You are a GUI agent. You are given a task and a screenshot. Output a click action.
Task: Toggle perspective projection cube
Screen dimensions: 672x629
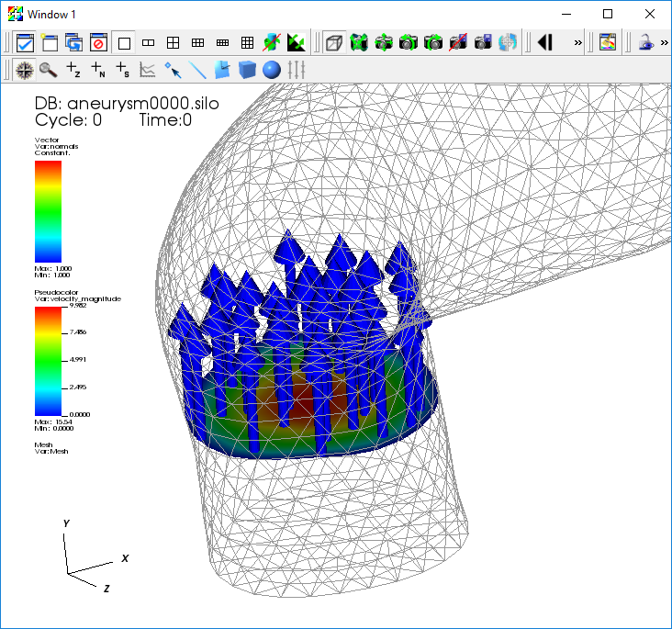[x=334, y=43]
